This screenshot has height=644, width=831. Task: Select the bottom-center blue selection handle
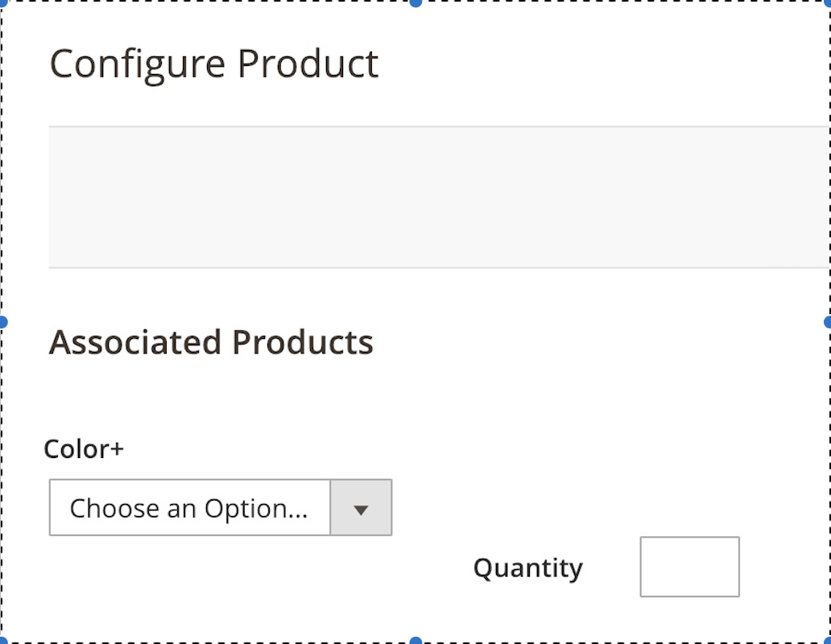coord(415,639)
